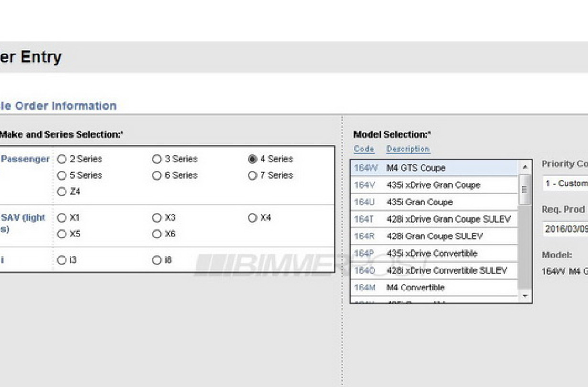
Task: Choose the 4 Series radio option
Action: [x=252, y=159]
